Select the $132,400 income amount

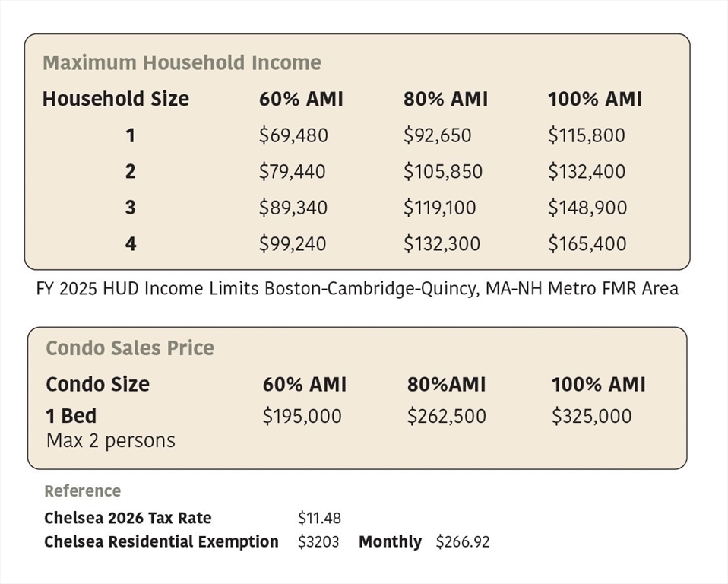587,172
